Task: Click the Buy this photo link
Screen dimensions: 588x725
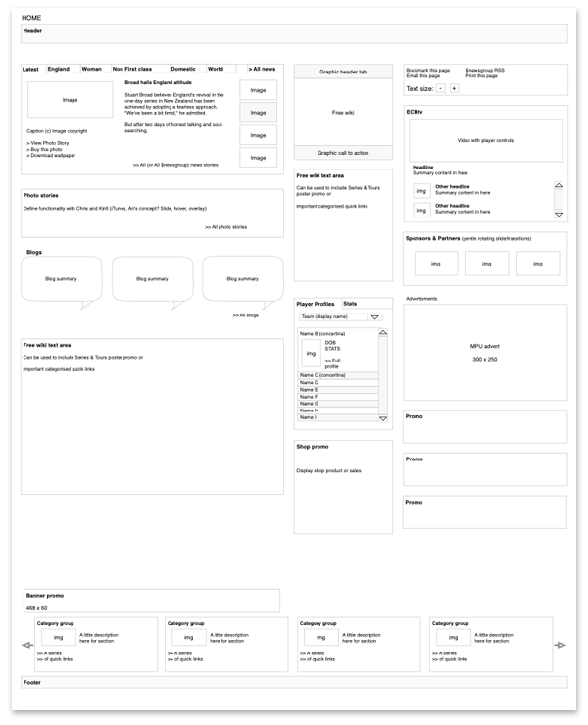Action: point(44,149)
